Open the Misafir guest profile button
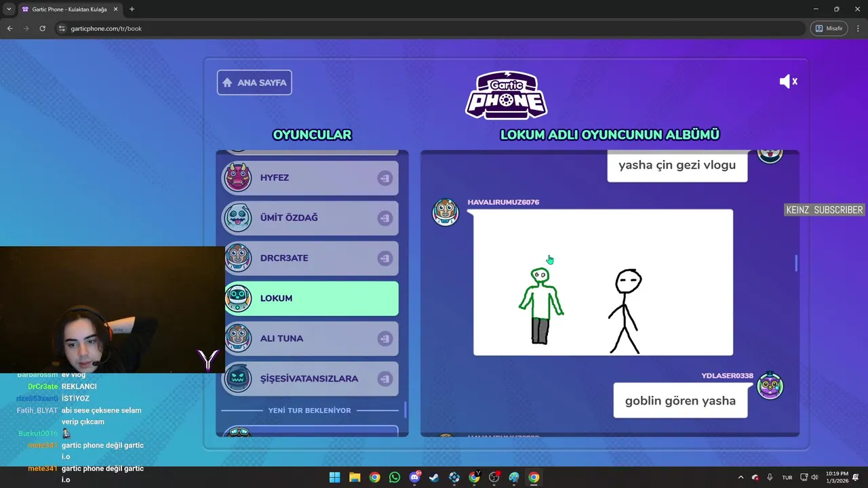Image resolution: width=868 pixels, height=488 pixels. tap(829, 28)
